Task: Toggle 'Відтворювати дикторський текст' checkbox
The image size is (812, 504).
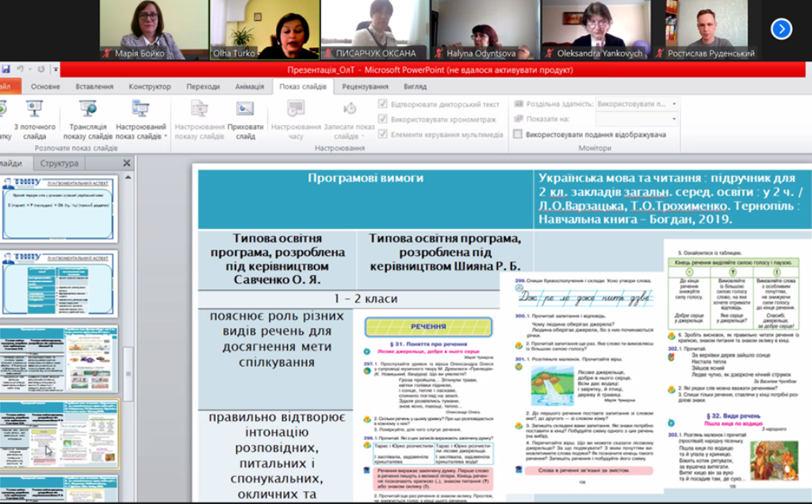Action: tap(383, 104)
